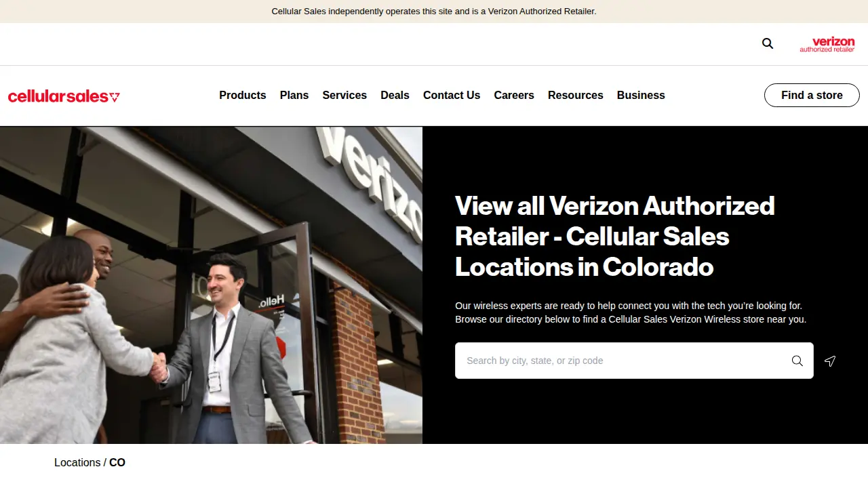Submit store search with magnifier icon
The width and height of the screenshot is (868, 488).
point(797,361)
